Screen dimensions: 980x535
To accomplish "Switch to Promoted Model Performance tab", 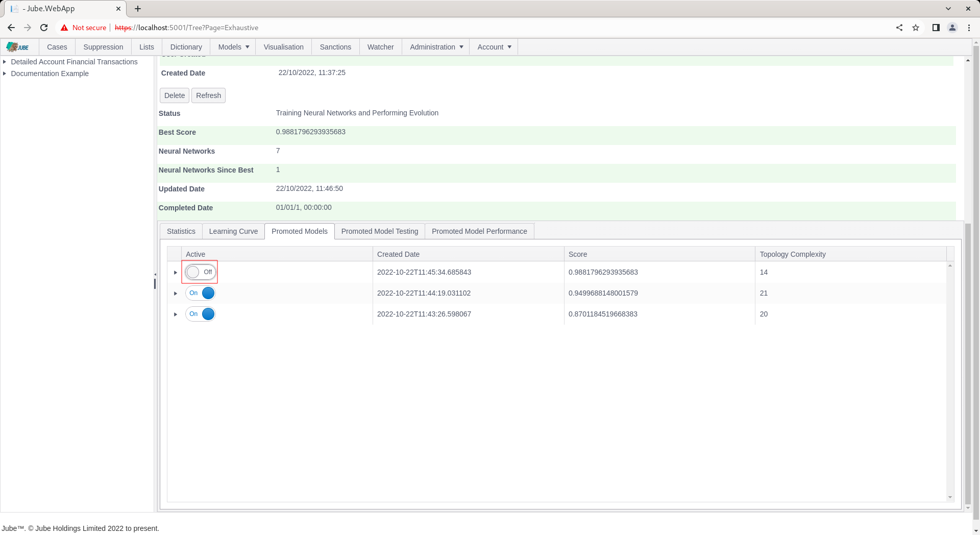I will point(479,231).
